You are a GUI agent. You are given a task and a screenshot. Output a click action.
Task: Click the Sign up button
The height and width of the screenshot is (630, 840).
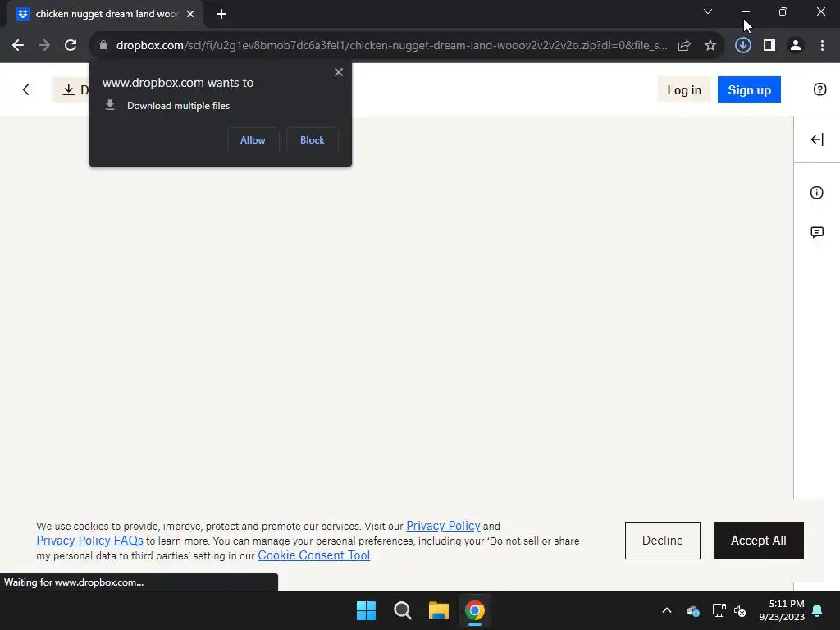pyautogui.click(x=749, y=90)
